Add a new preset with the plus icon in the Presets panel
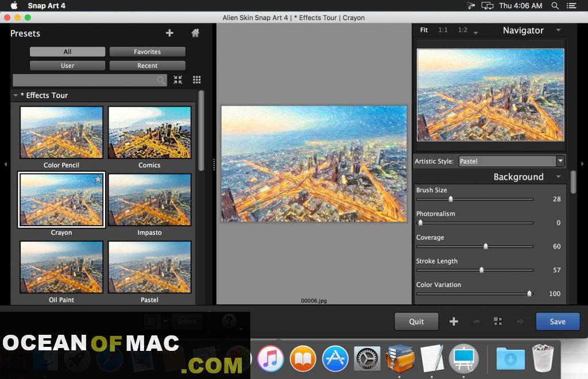 [169, 33]
